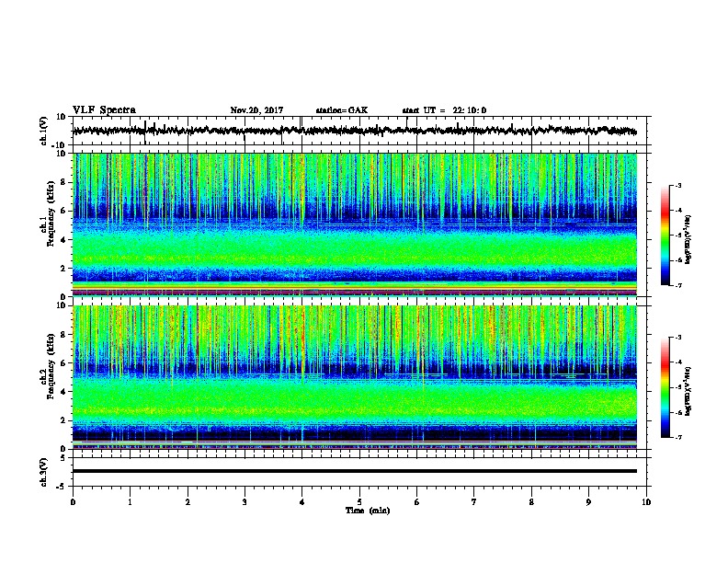Click the time axis tick '8'
Viewport: 728px width, 563px height.
click(x=531, y=502)
